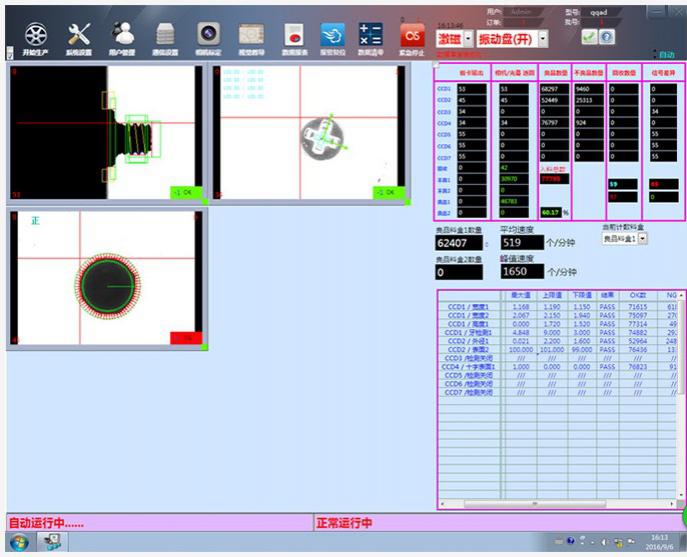
Task: Click the CCD7 label in counts panel
Action: 444,157
